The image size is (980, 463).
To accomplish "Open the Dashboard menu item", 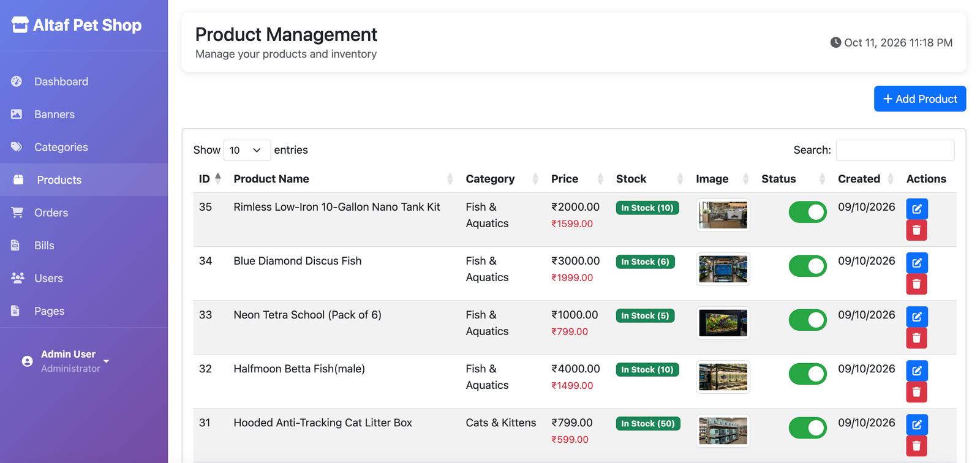I will [x=84, y=81].
